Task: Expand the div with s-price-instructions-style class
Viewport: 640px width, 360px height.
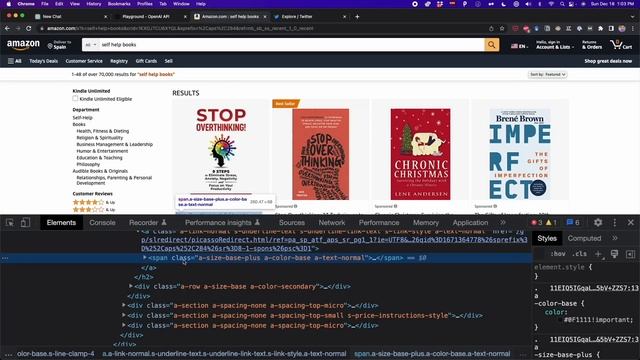Action: pyautogui.click(x=124, y=316)
